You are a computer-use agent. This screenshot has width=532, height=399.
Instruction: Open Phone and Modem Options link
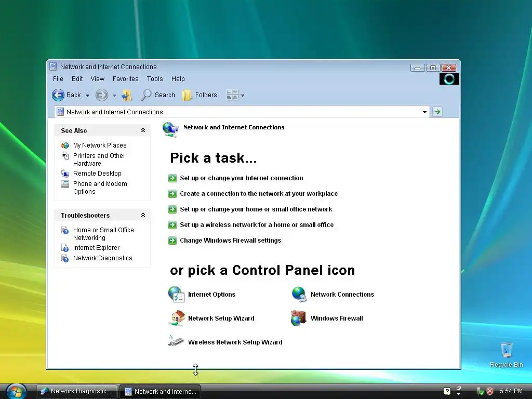tap(100, 188)
